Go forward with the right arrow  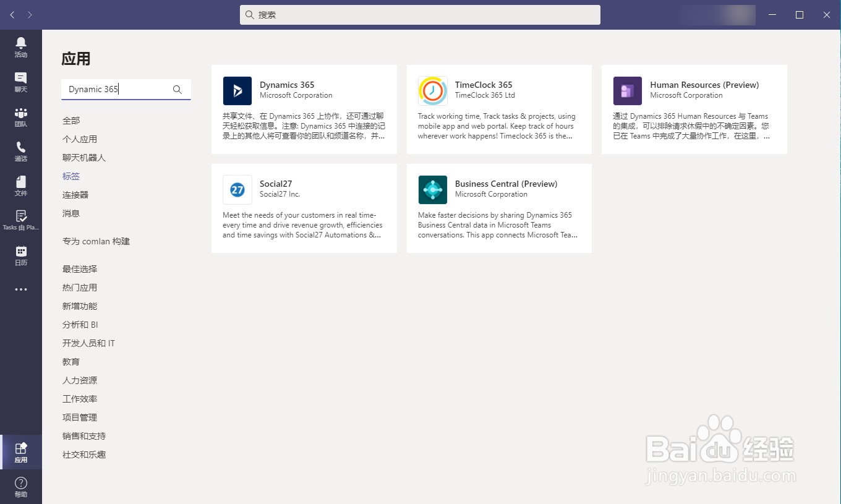coord(30,15)
